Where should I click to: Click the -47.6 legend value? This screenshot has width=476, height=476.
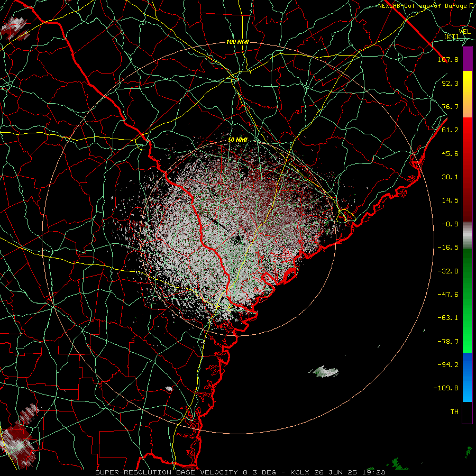(x=448, y=295)
